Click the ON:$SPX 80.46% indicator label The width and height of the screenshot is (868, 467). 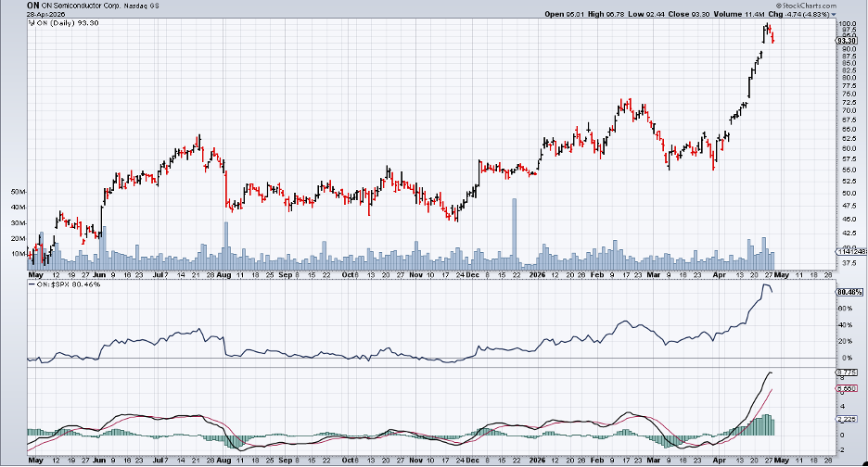[65, 284]
